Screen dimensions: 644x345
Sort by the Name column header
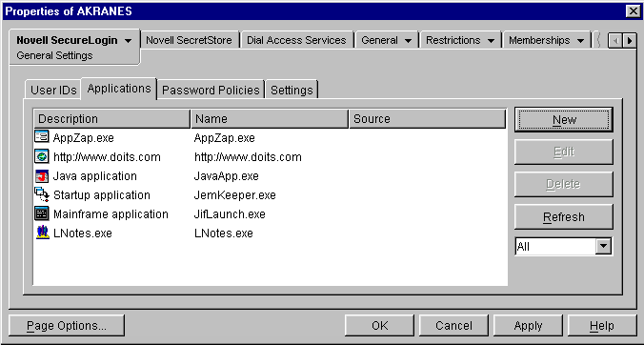point(270,119)
